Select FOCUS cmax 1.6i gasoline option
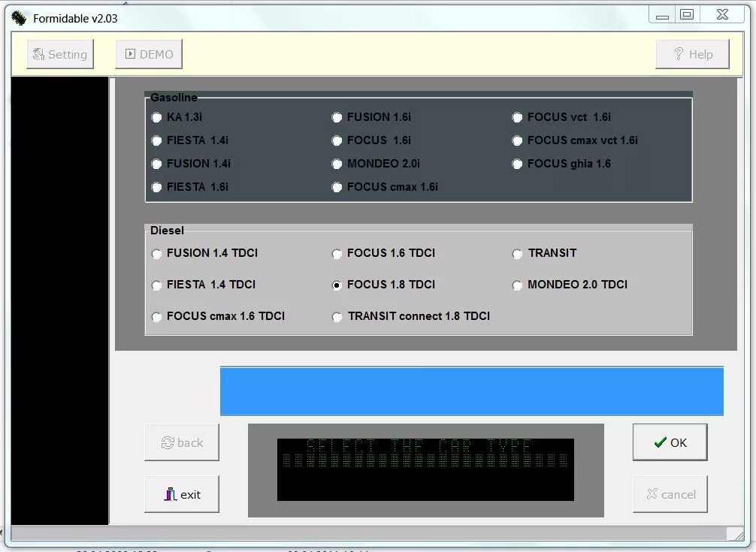The width and height of the screenshot is (756, 552). pyautogui.click(x=337, y=187)
